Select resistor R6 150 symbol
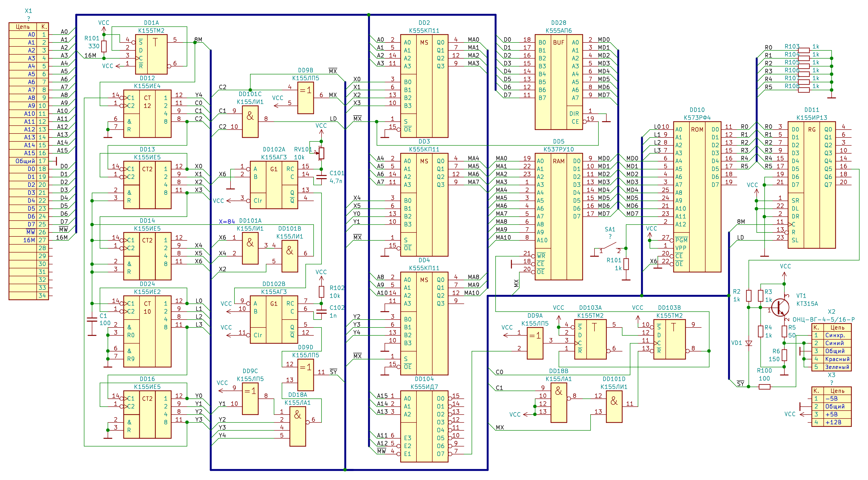The height and width of the screenshot is (480, 868). coord(784,355)
